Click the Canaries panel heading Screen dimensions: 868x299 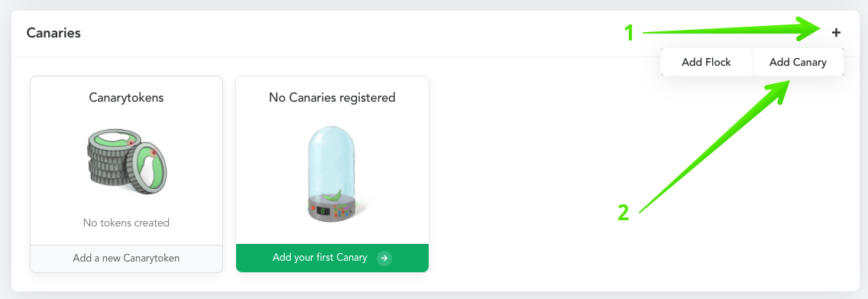coord(53,33)
